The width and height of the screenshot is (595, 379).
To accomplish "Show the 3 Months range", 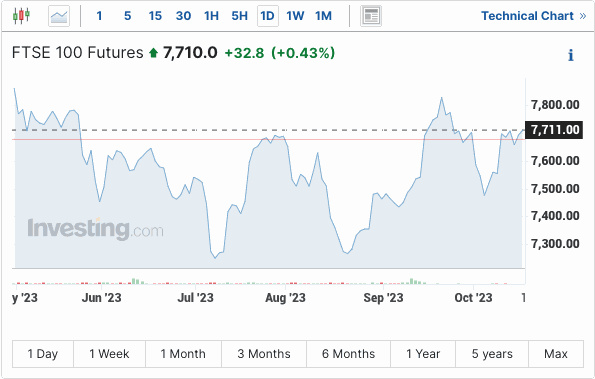I will (264, 354).
